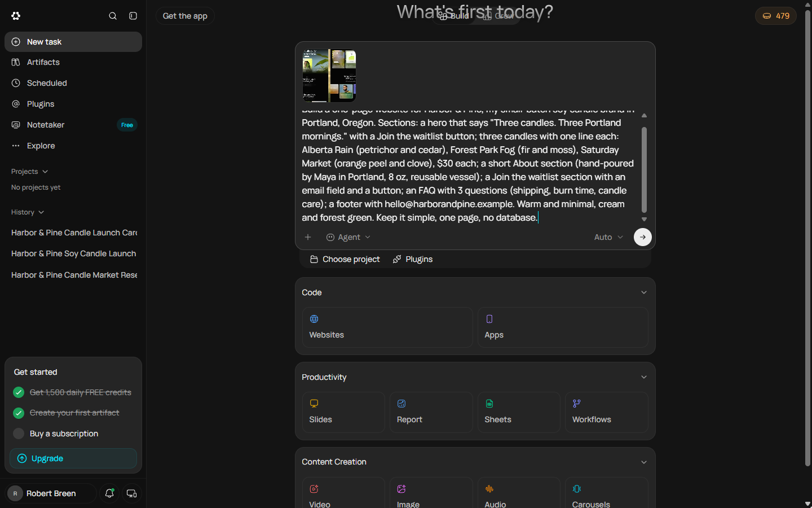Open the Harbor & Pine Soy Candle Launch history item

coord(73,253)
